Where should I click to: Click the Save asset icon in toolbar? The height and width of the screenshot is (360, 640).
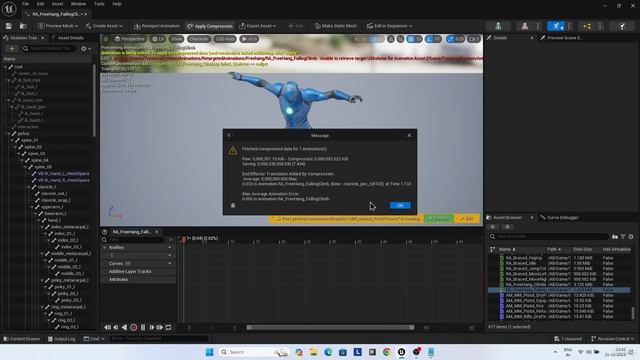tap(9, 26)
